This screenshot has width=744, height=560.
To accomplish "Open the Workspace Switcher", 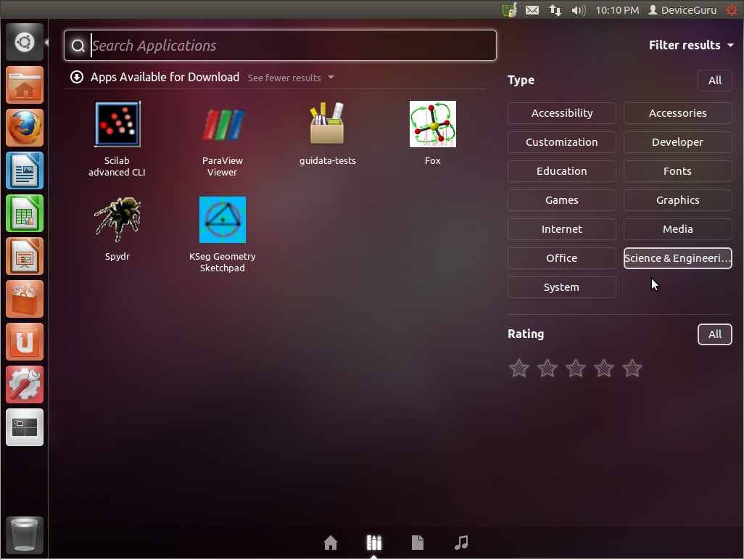I will [x=25, y=427].
